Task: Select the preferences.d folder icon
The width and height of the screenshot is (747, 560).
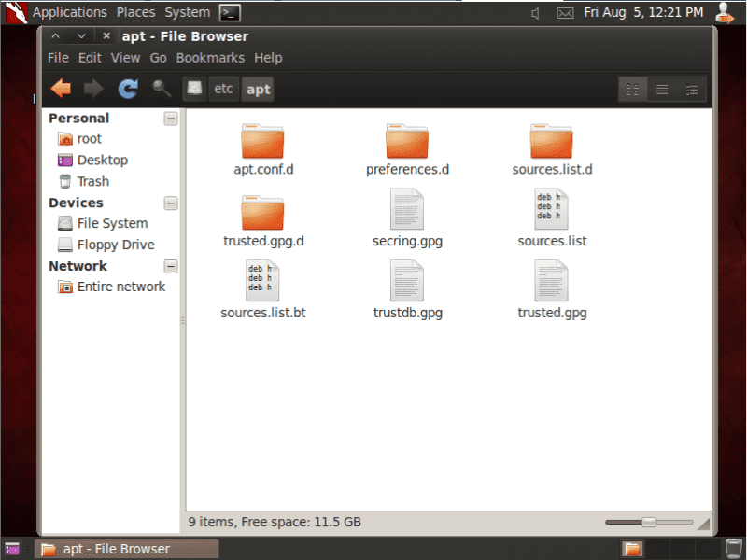Action: (407, 141)
